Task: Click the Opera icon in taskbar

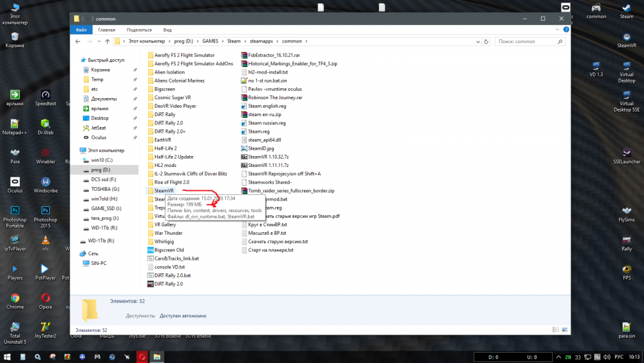Action: tap(142, 357)
